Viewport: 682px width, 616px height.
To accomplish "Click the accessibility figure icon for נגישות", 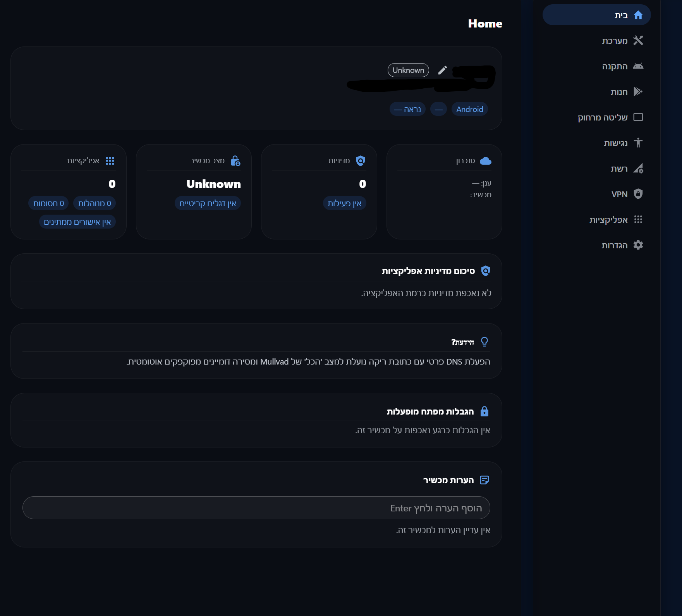I will point(638,143).
